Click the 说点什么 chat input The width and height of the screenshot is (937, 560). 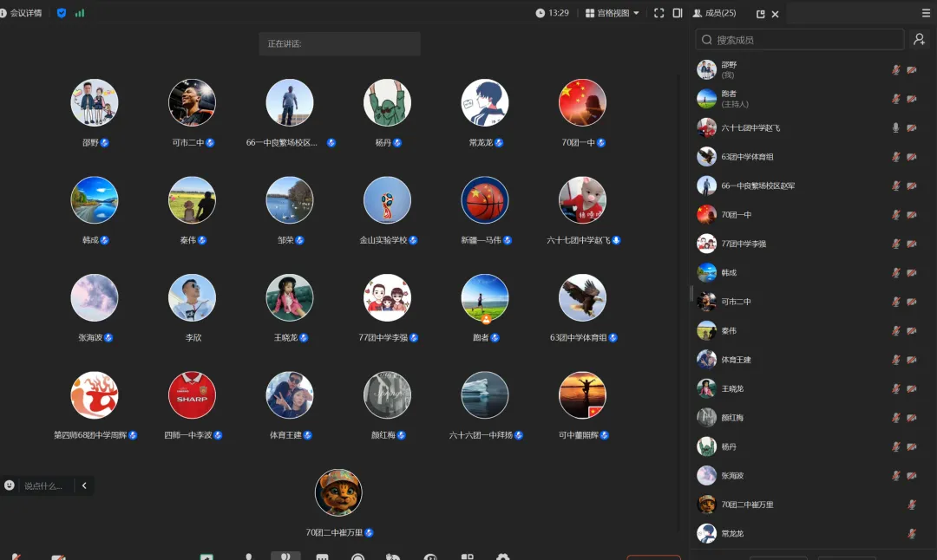[x=43, y=486]
